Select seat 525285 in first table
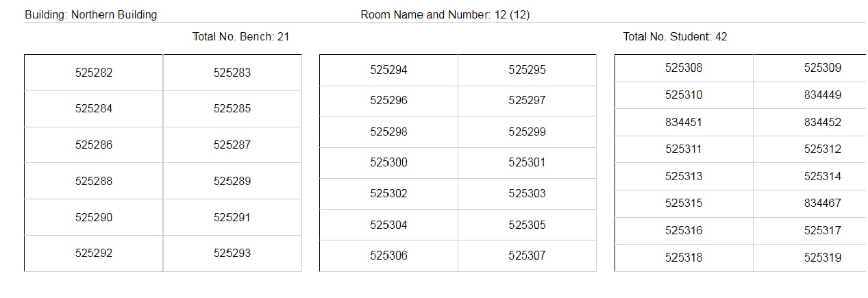 coord(232,108)
